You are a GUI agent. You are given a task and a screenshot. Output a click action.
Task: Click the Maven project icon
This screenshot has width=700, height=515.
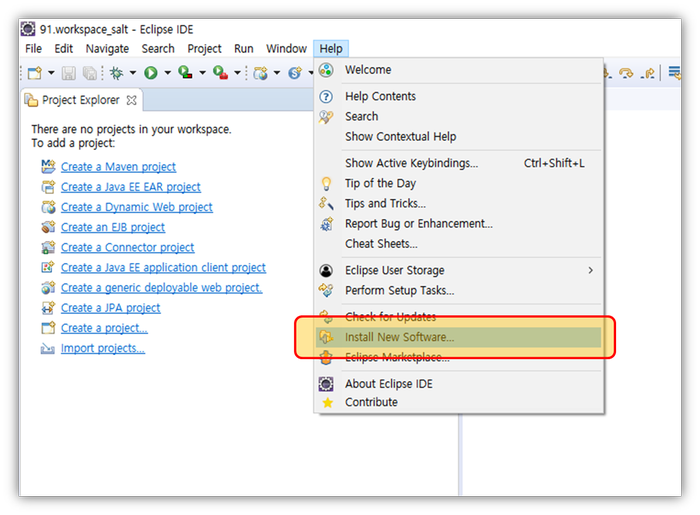pos(48,166)
